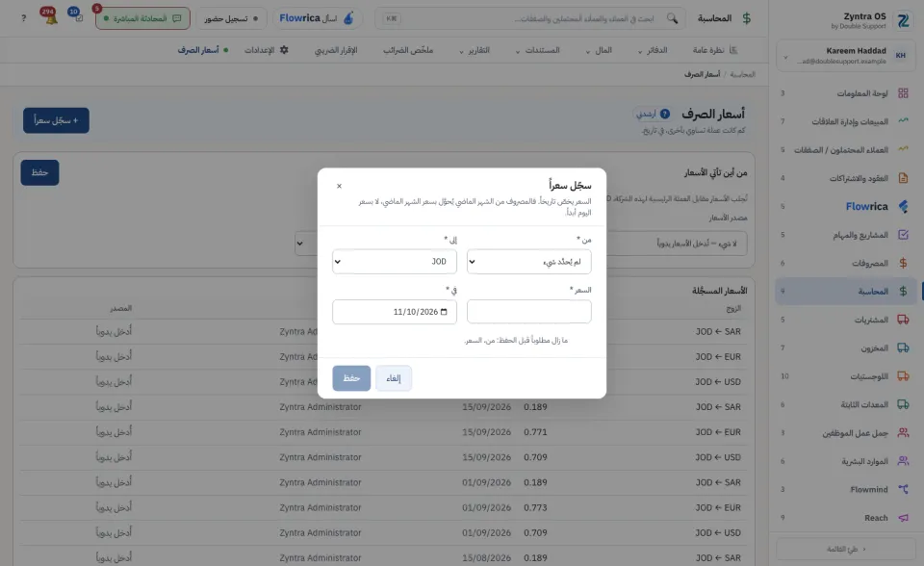Click المحاسبة in the breadcrumb
Screen dimensions: 924x566
coord(742,74)
